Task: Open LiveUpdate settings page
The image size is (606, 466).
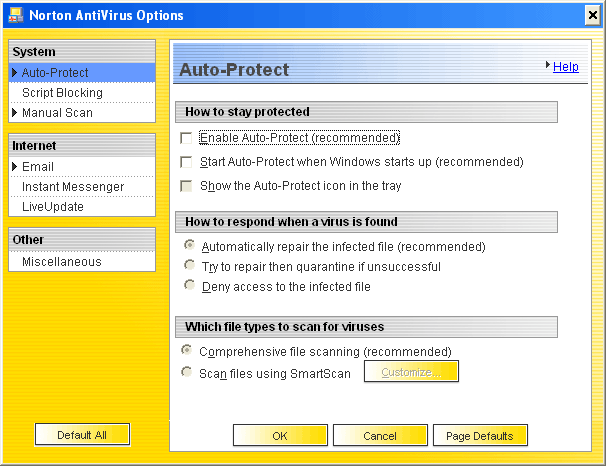Action: click(x=53, y=207)
